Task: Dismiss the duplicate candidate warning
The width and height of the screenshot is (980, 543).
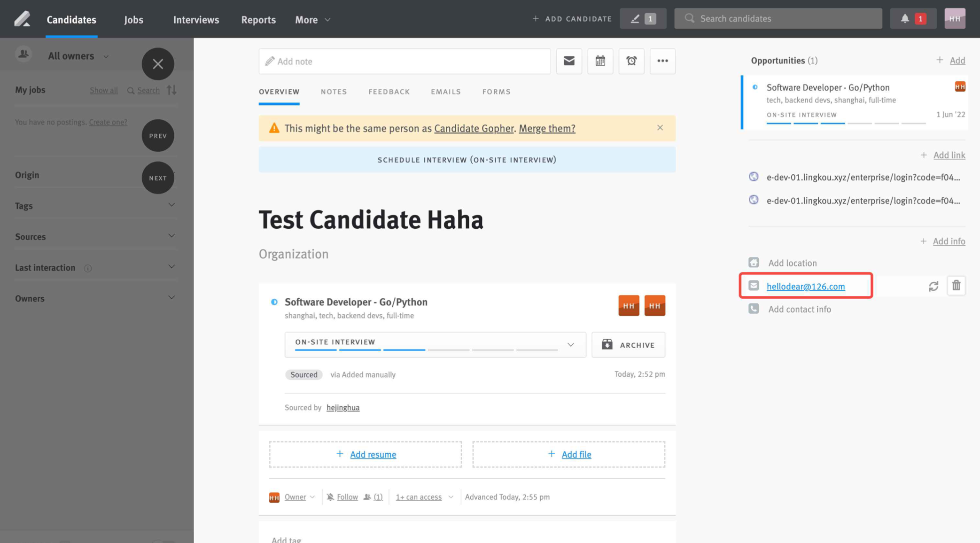Action: (x=660, y=128)
